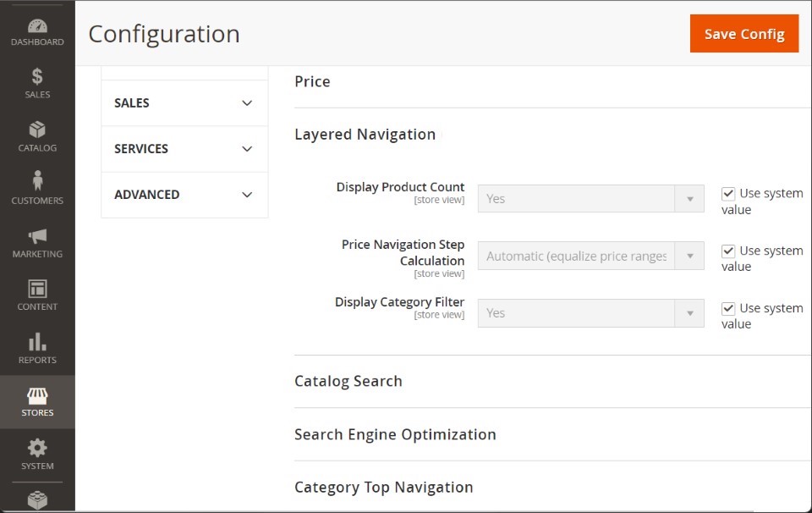
Task: Click the Save Config button
Action: click(x=744, y=34)
